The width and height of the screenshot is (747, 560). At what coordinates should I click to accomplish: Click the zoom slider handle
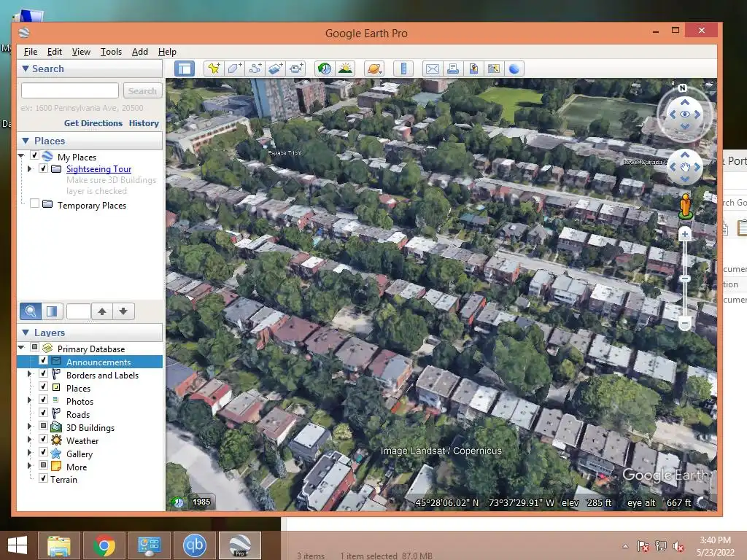[684, 279]
